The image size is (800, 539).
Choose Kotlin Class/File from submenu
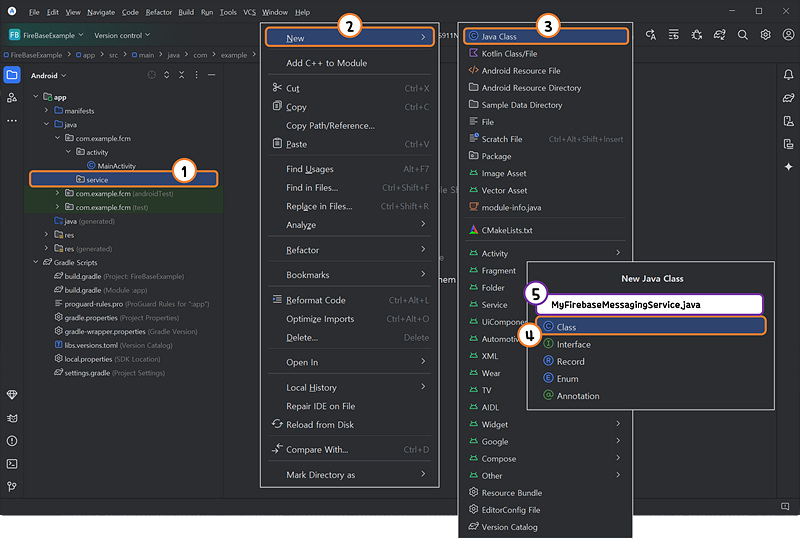point(546,54)
